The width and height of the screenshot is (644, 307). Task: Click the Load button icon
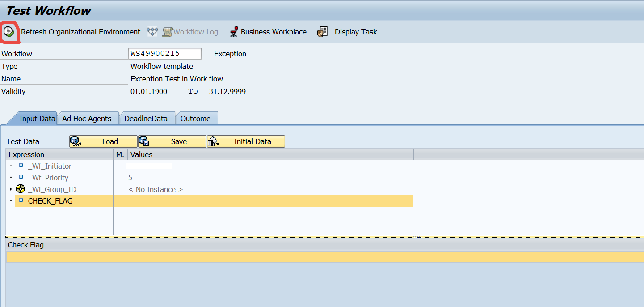[x=75, y=141]
